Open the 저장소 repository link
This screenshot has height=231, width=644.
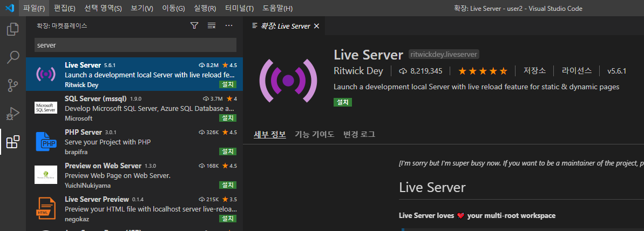click(534, 71)
